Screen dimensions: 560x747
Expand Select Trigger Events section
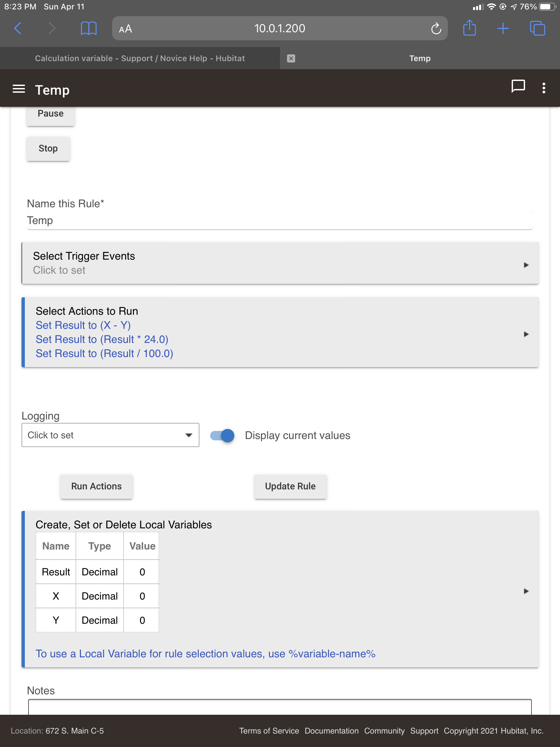coord(280,263)
